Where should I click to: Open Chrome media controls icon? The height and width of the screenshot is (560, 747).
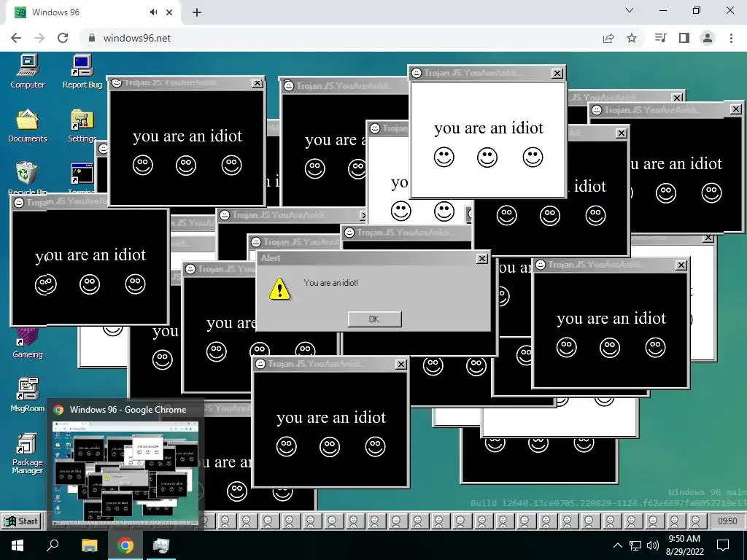[660, 38]
